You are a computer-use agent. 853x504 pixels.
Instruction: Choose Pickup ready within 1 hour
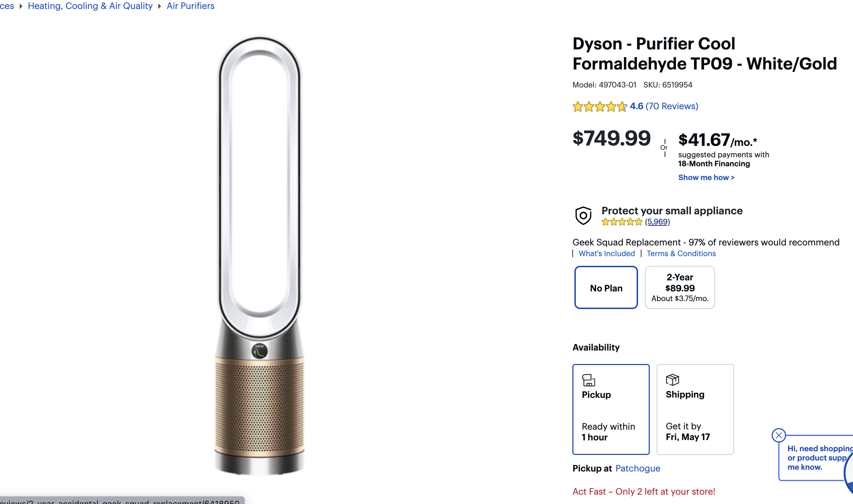tap(611, 409)
